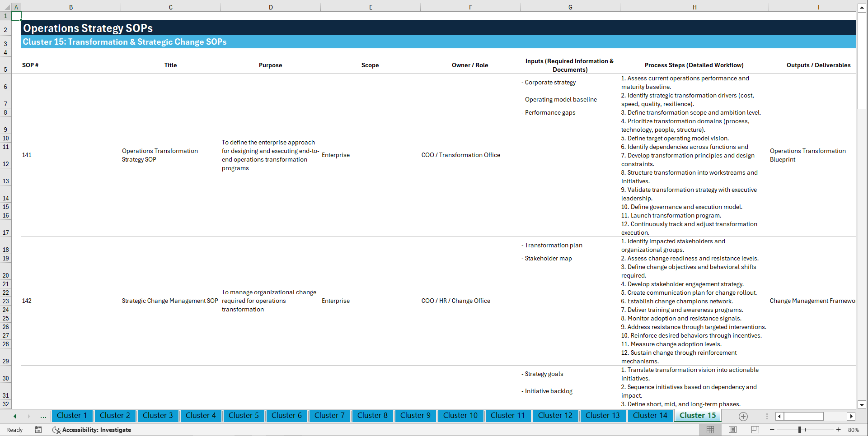Screen dimensions: 868x436
Task: Click horizontal scrollbar left arrow
Action: [779, 416]
